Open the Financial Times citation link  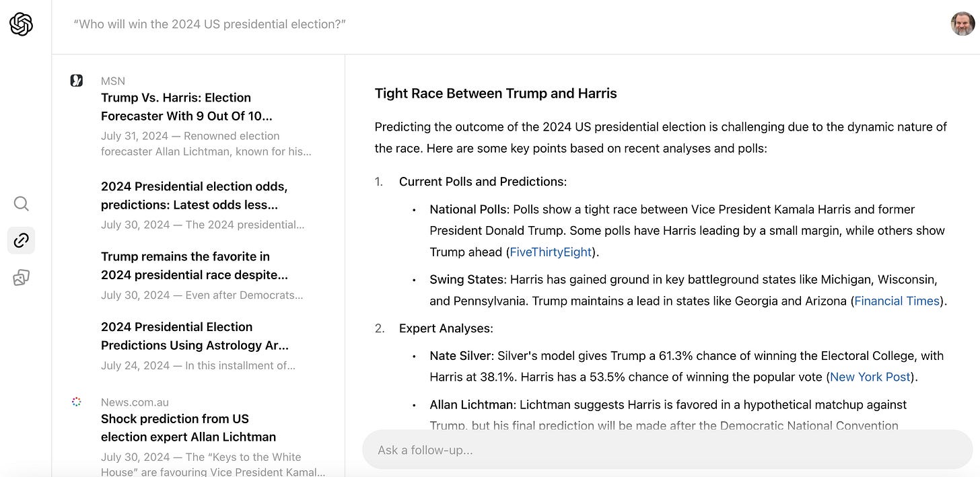(x=897, y=301)
